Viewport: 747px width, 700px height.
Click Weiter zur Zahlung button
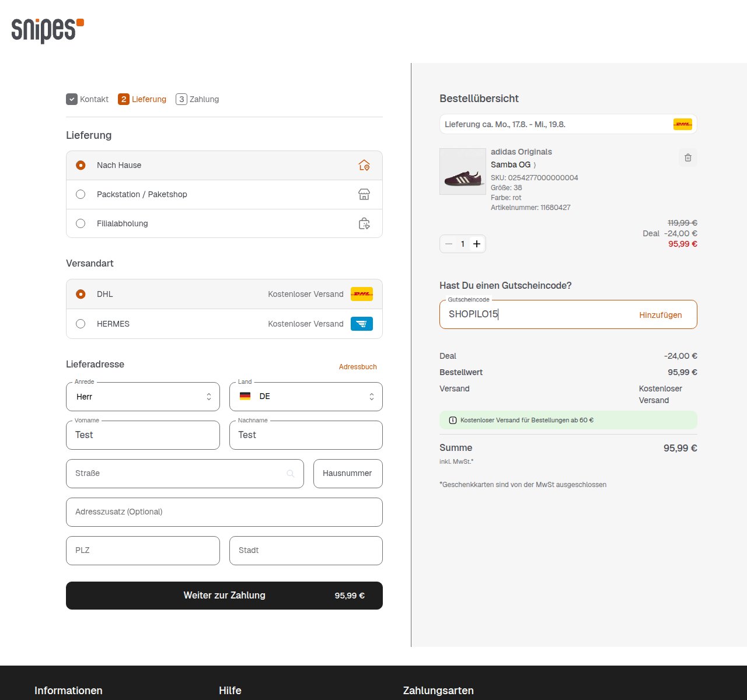[224, 596]
